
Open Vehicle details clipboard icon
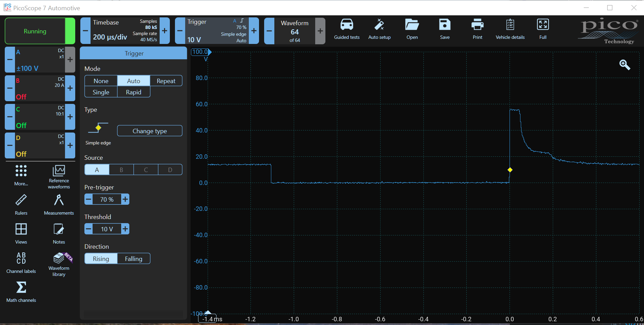[x=510, y=29]
